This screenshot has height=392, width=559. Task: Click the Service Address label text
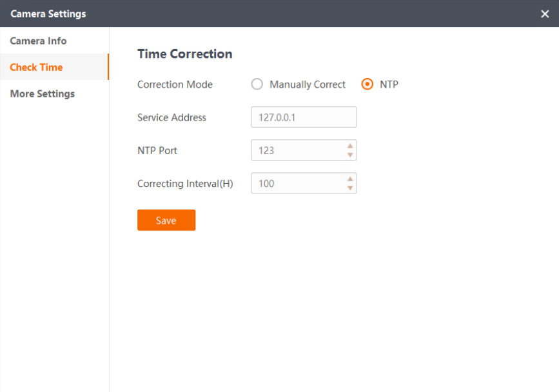point(172,117)
